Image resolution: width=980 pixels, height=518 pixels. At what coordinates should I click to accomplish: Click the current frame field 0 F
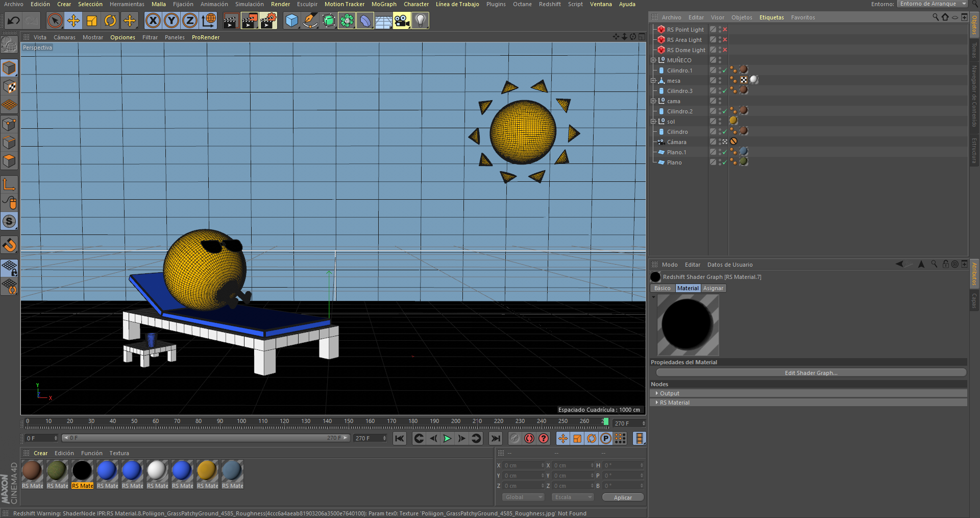click(41, 438)
